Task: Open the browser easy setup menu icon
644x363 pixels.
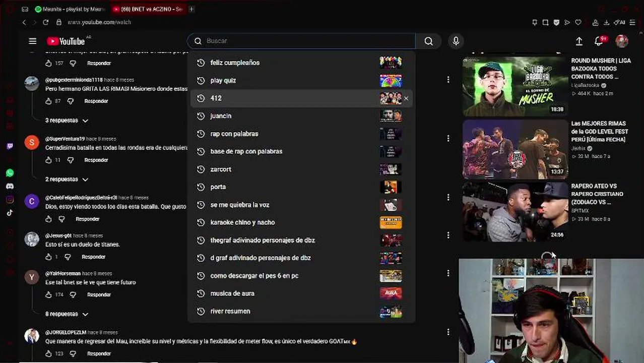Action: (632, 22)
